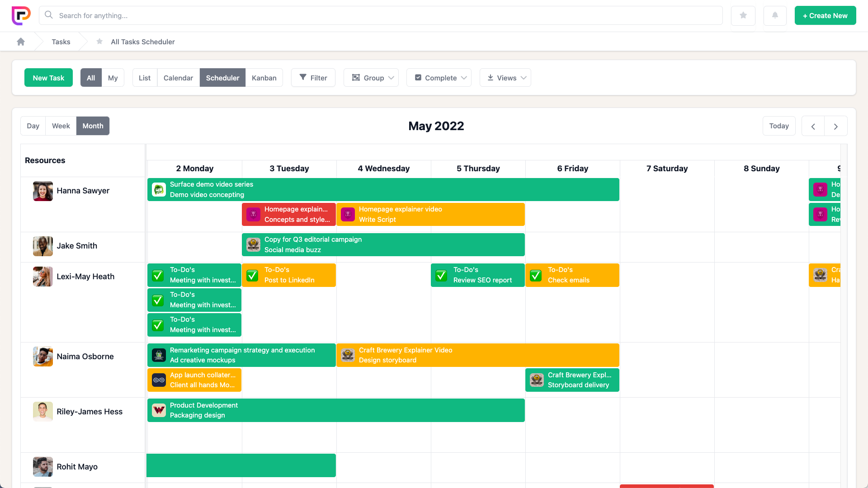The height and width of the screenshot is (488, 868).
Task: Star the All Tasks Scheduler page
Action: pyautogui.click(x=99, y=42)
